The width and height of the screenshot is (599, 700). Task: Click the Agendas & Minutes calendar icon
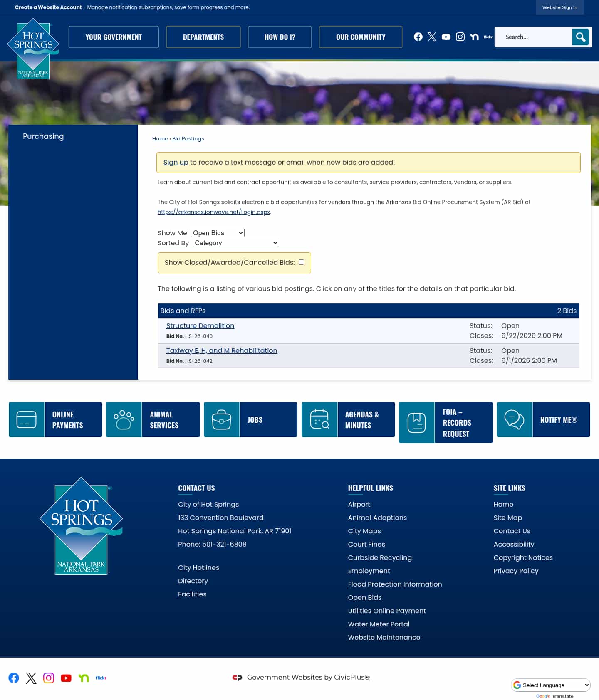(x=319, y=419)
